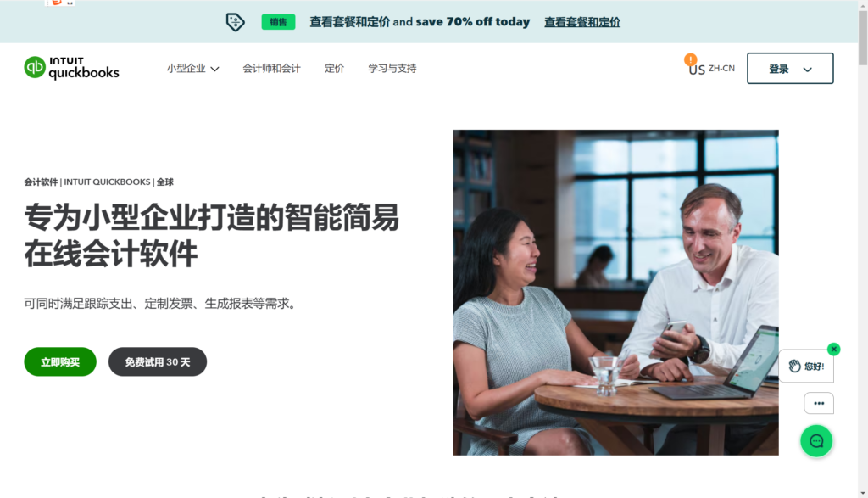Click the Intuit QuickBooks wordmark
This screenshot has width=868, height=498.
[84, 68]
